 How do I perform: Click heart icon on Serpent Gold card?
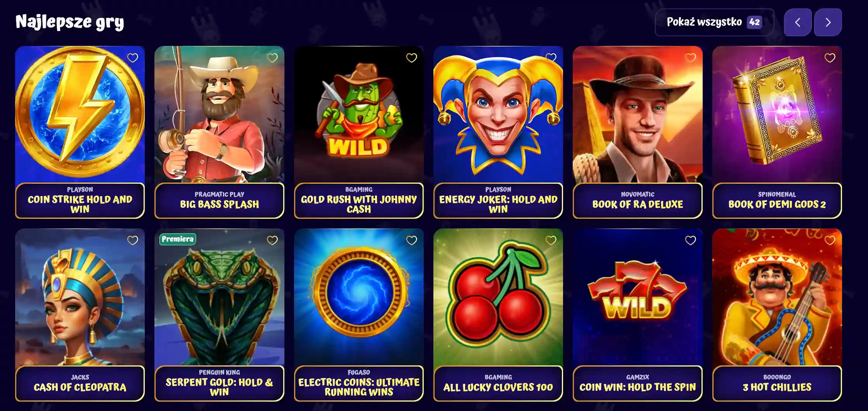272,240
